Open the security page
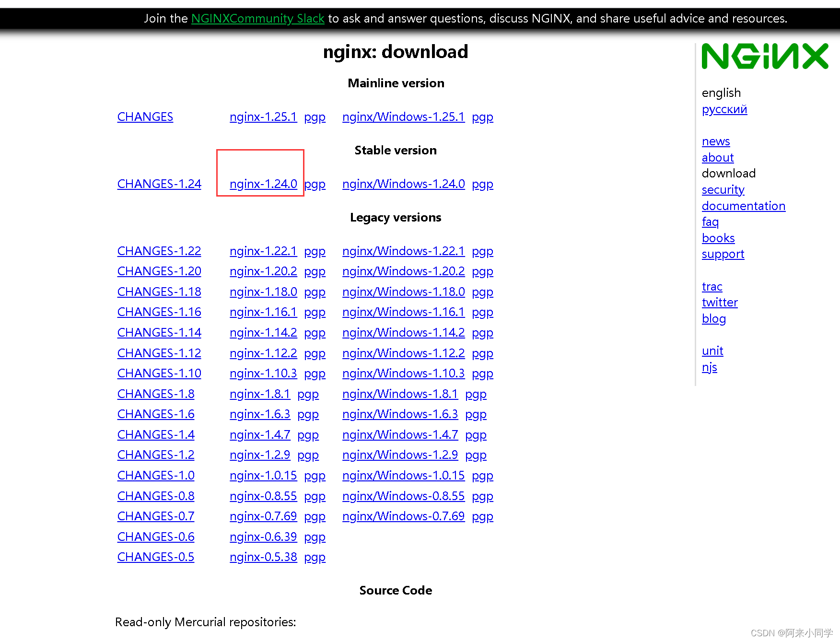Image resolution: width=840 pixels, height=642 pixels. pyautogui.click(x=723, y=190)
